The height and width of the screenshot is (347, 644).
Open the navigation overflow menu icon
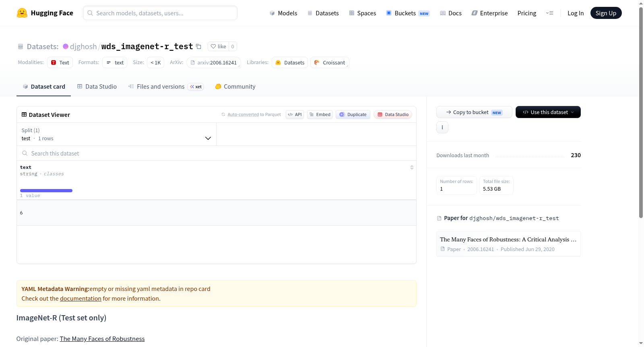(x=549, y=13)
